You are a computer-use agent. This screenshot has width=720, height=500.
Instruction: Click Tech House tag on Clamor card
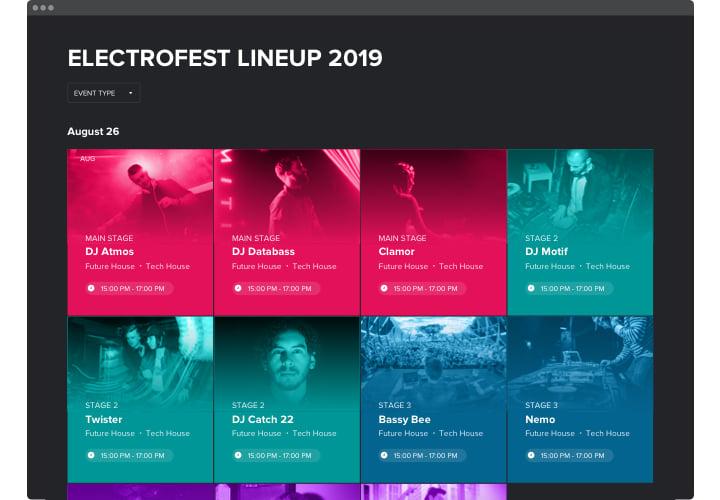point(461,266)
